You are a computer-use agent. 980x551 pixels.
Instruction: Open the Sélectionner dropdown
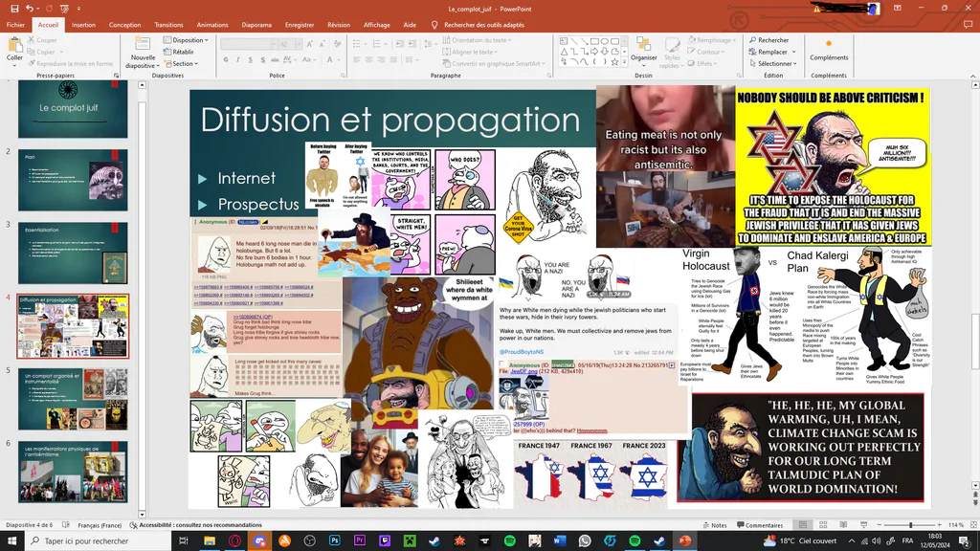pos(773,64)
